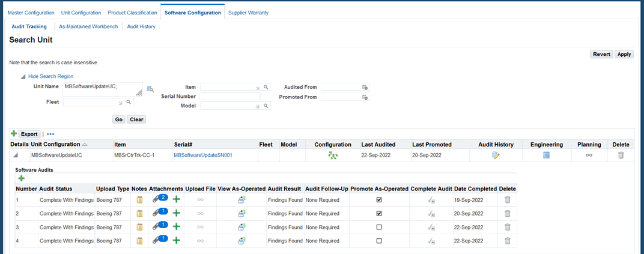
Task: Open Audit History subtab
Action: (141, 26)
